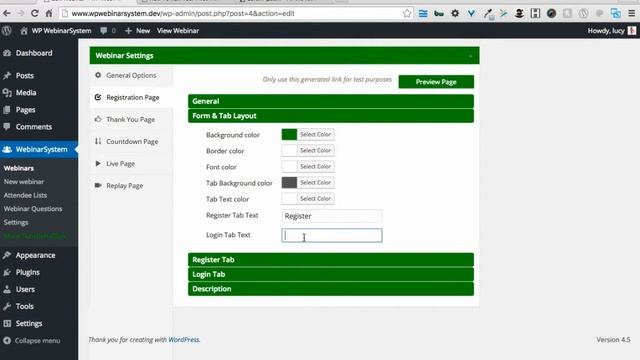The height and width of the screenshot is (360, 640).
Task: Click the green Background color swatch
Action: coord(289,134)
